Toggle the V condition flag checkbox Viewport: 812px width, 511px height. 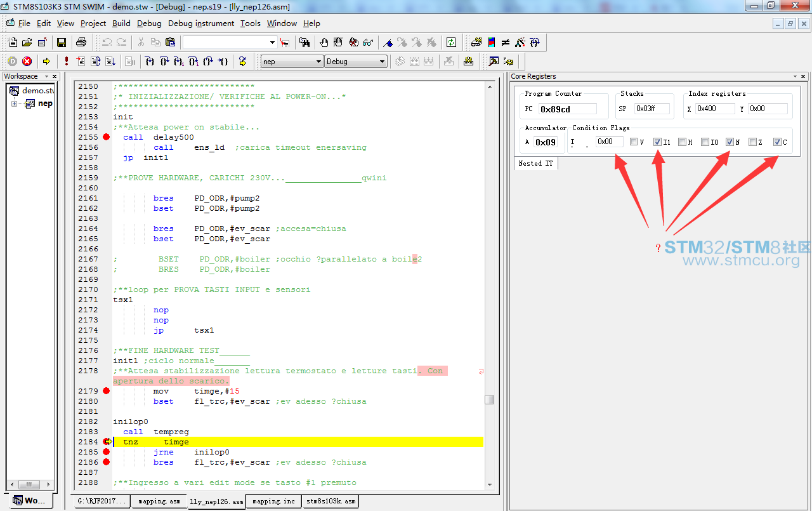pos(634,142)
